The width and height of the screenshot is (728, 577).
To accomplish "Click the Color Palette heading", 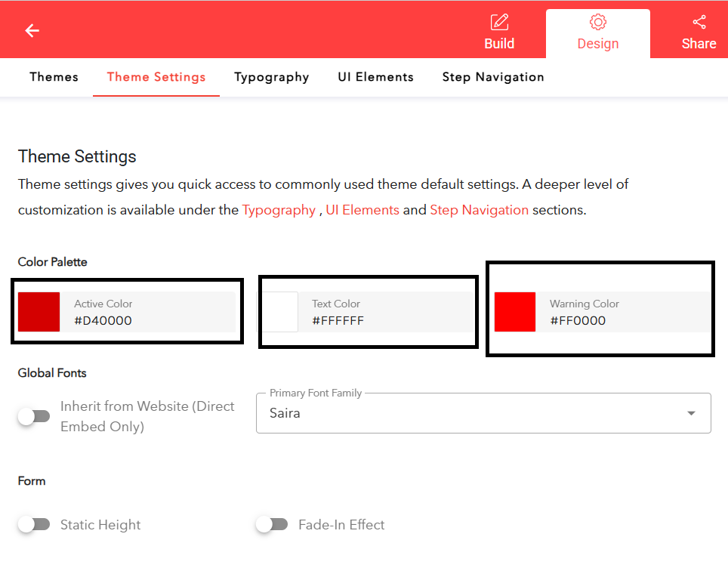I will click(52, 262).
